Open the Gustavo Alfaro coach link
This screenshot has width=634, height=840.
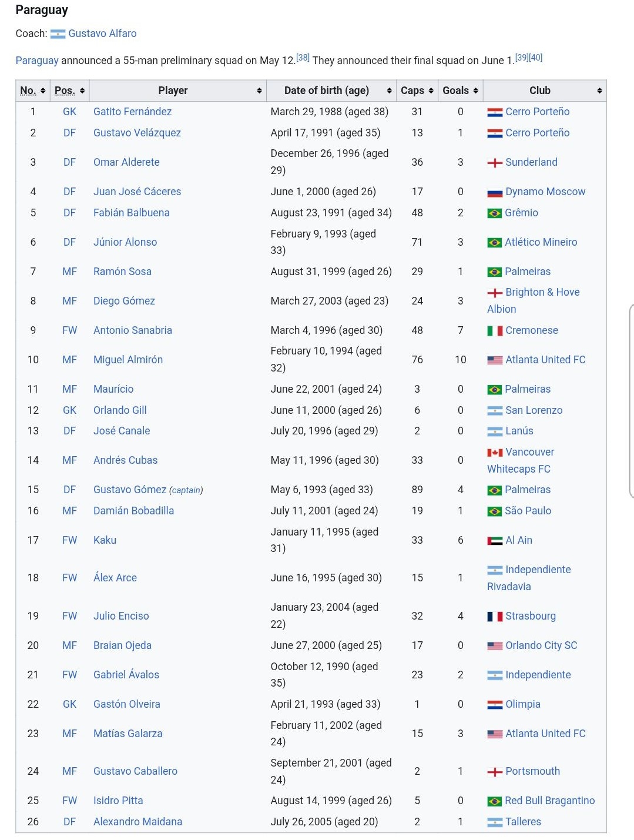tap(102, 34)
